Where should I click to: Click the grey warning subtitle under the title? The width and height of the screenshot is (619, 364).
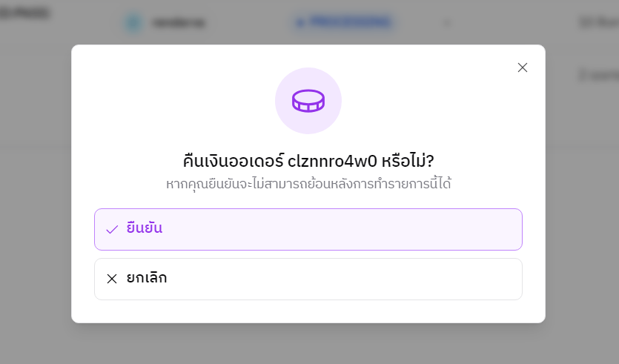(x=308, y=184)
